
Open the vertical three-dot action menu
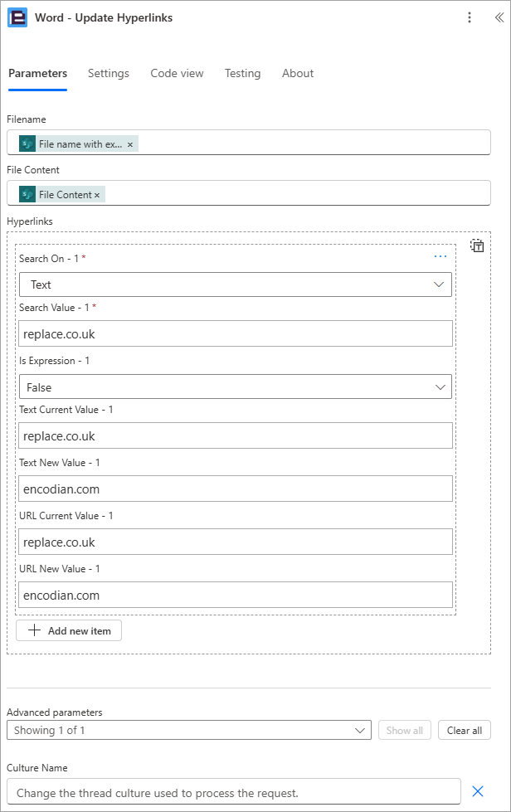[x=470, y=17]
